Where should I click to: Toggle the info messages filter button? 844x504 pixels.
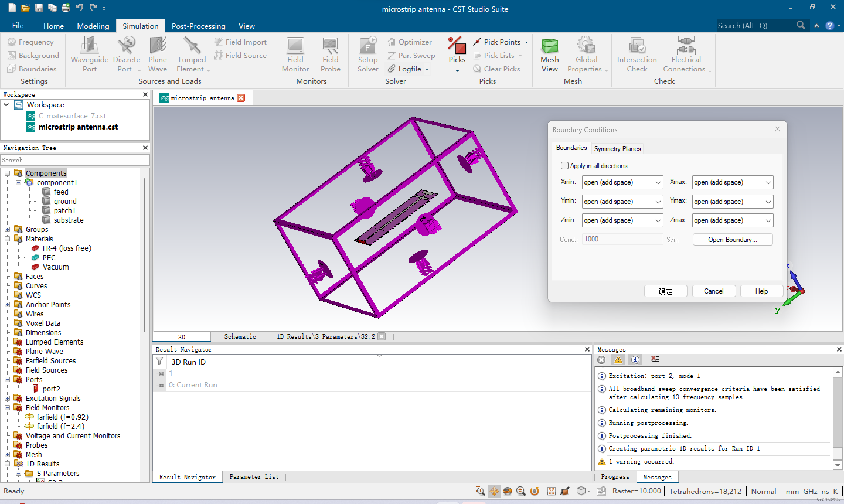pos(635,360)
